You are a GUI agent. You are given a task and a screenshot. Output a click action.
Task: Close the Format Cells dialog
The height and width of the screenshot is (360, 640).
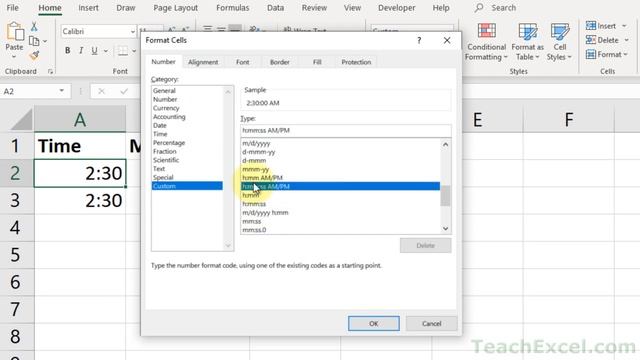(447, 40)
